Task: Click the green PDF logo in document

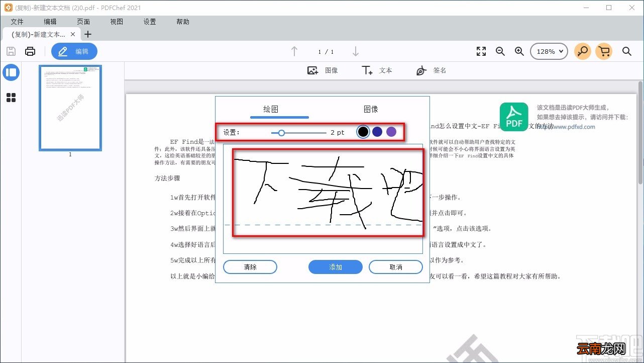Action: (514, 117)
